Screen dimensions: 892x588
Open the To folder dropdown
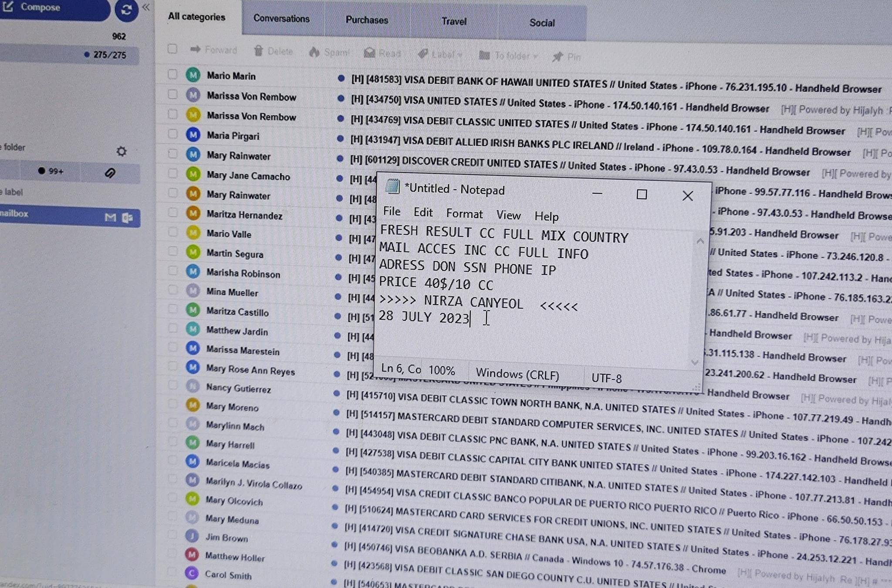pos(509,56)
